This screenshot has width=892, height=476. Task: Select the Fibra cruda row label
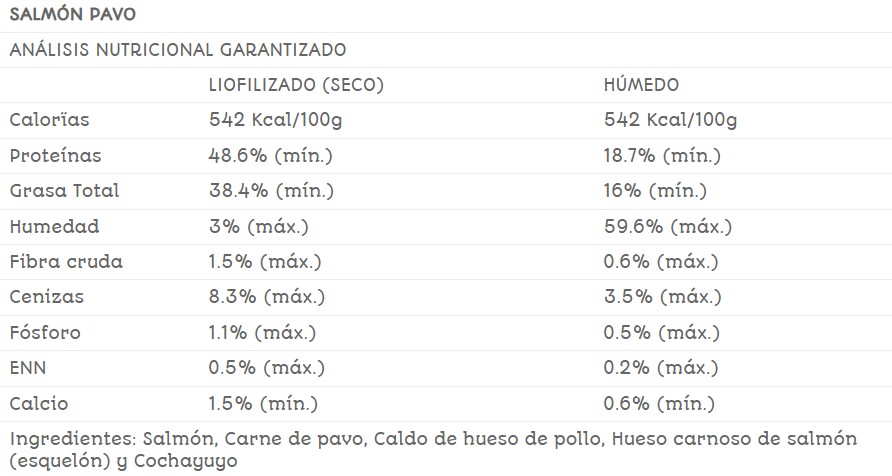pos(66,262)
